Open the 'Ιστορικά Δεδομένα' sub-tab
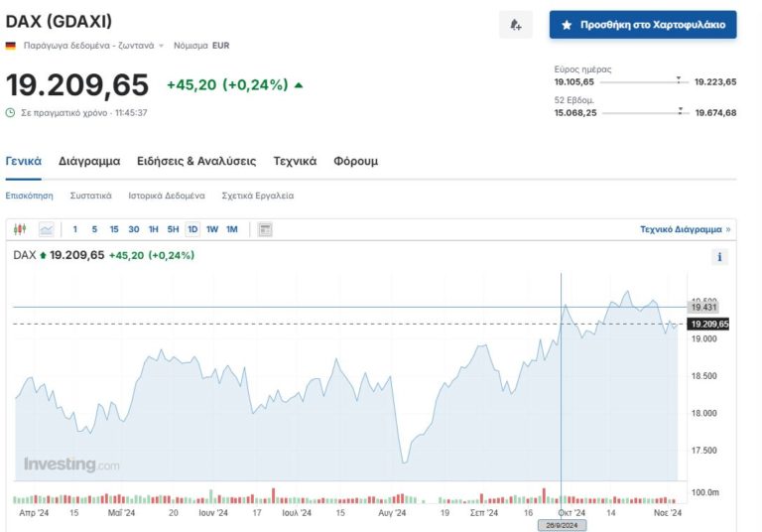Image resolution: width=762 pixels, height=532 pixels. point(167,196)
